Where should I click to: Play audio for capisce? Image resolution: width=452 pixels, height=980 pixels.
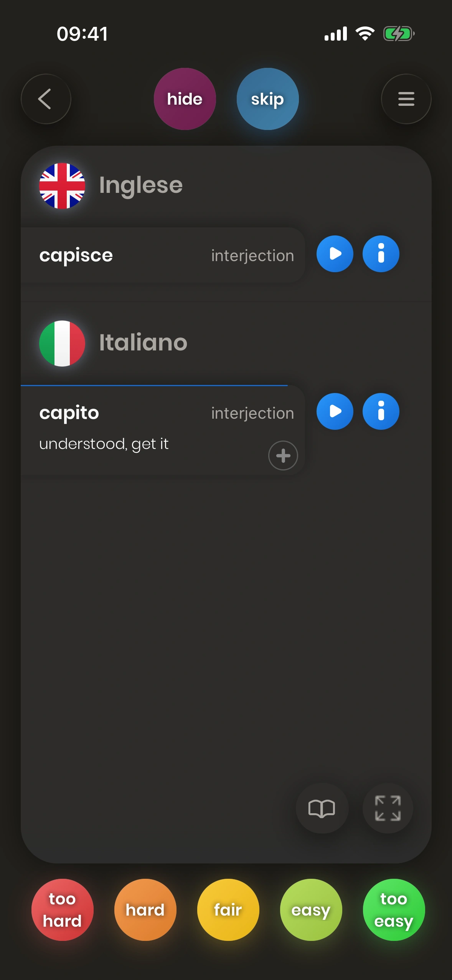(x=335, y=254)
